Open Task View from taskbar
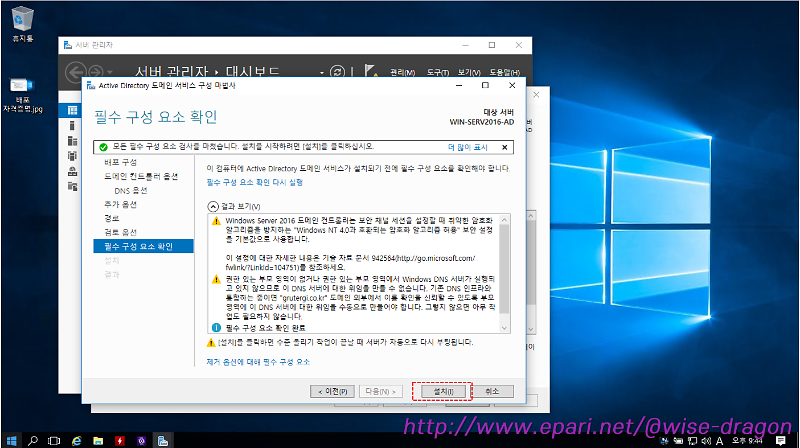The height and width of the screenshot is (448, 800). tap(54, 440)
